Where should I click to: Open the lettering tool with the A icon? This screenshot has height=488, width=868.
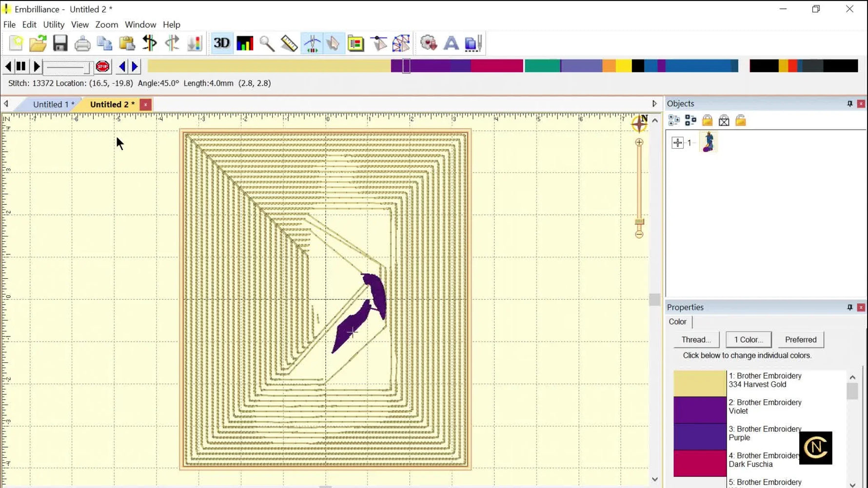(x=451, y=43)
